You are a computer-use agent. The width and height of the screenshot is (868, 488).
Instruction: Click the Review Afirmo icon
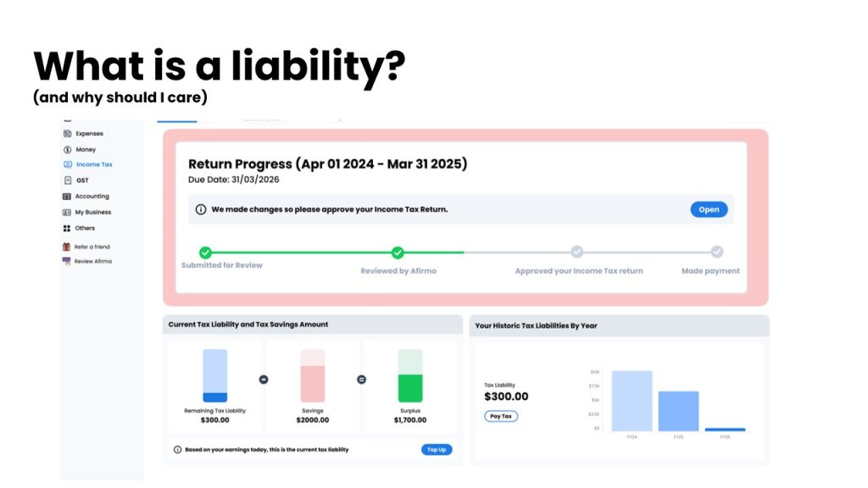click(66, 261)
